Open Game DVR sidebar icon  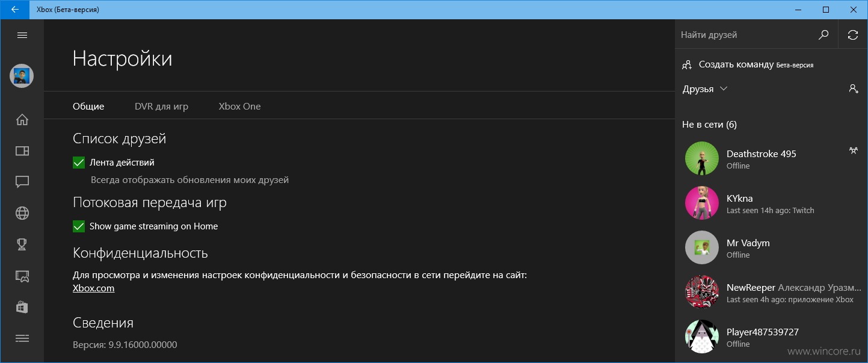(x=22, y=276)
